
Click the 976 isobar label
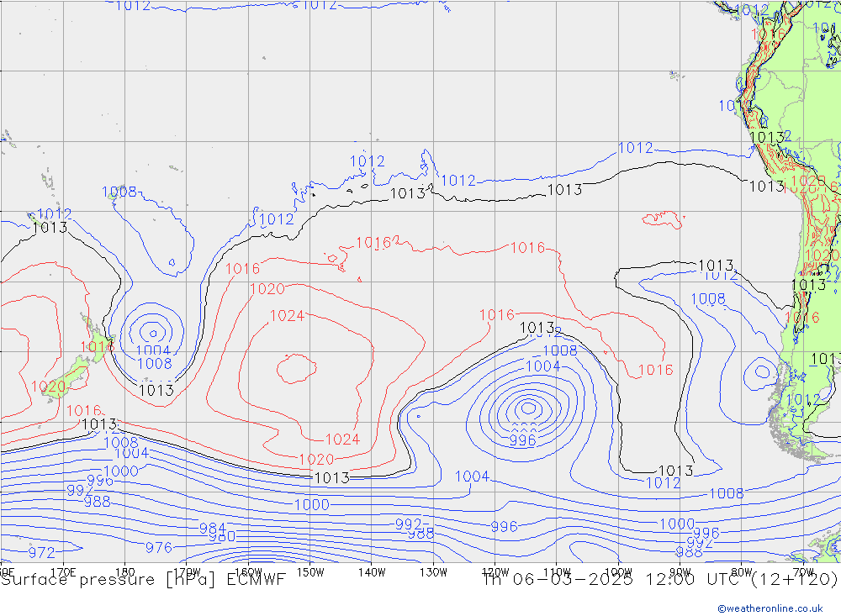(159, 547)
